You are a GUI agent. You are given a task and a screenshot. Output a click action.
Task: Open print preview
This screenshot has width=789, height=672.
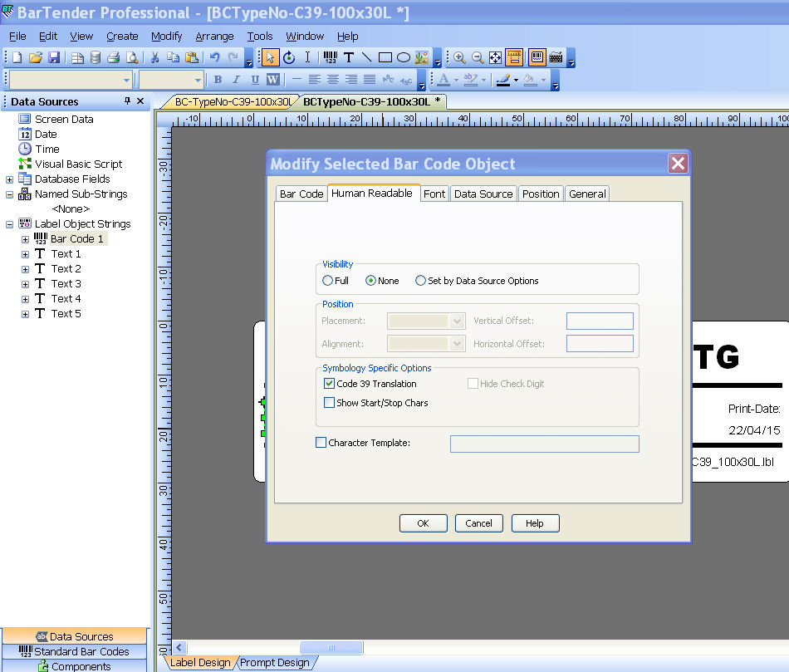point(132,57)
